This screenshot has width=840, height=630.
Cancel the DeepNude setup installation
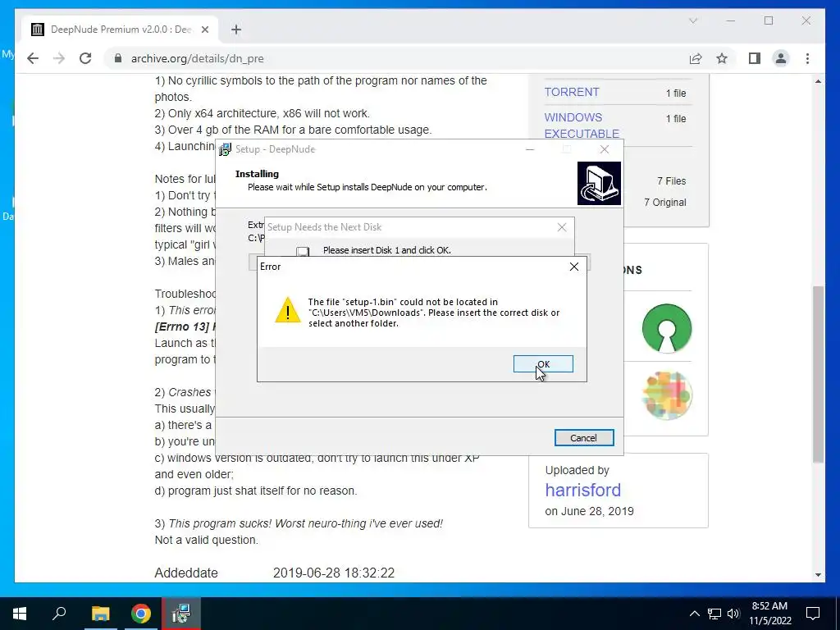[584, 438]
